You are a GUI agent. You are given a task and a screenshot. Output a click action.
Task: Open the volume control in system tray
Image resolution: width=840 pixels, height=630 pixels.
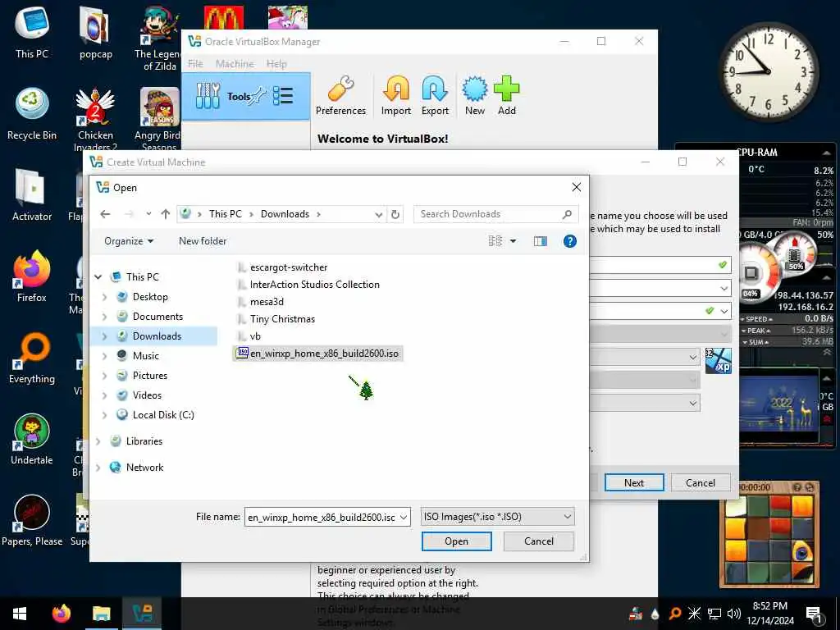click(x=734, y=614)
